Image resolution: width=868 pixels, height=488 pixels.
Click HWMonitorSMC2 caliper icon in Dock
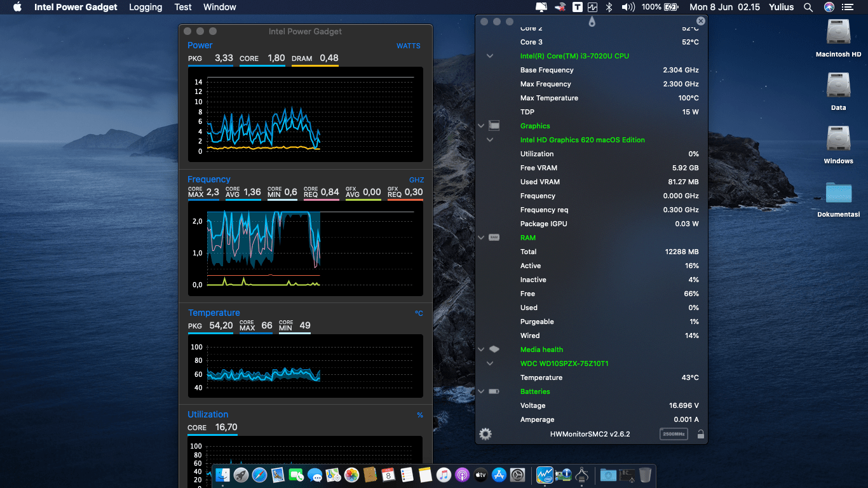pos(581,475)
